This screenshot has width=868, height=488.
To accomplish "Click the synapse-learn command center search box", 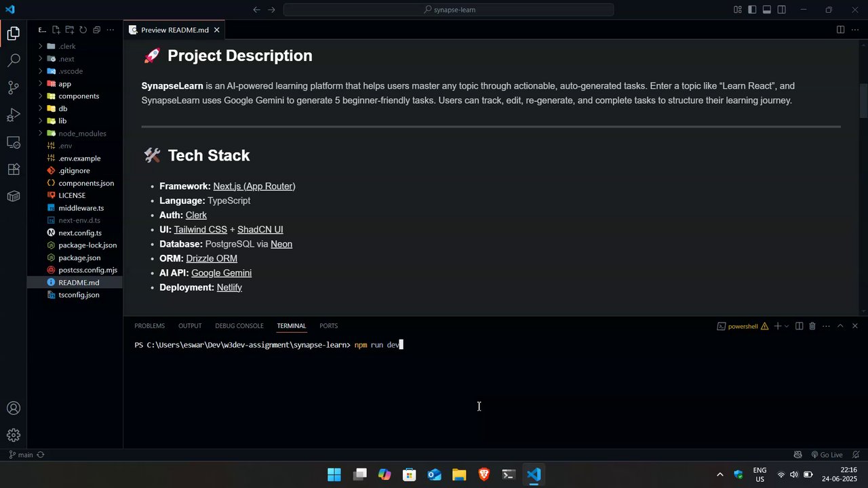I will coord(448,9).
